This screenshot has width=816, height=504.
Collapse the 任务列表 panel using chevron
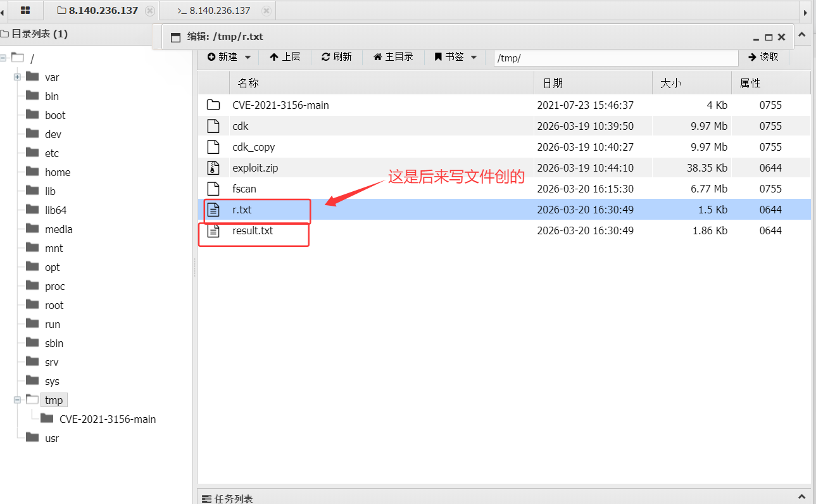(801, 498)
